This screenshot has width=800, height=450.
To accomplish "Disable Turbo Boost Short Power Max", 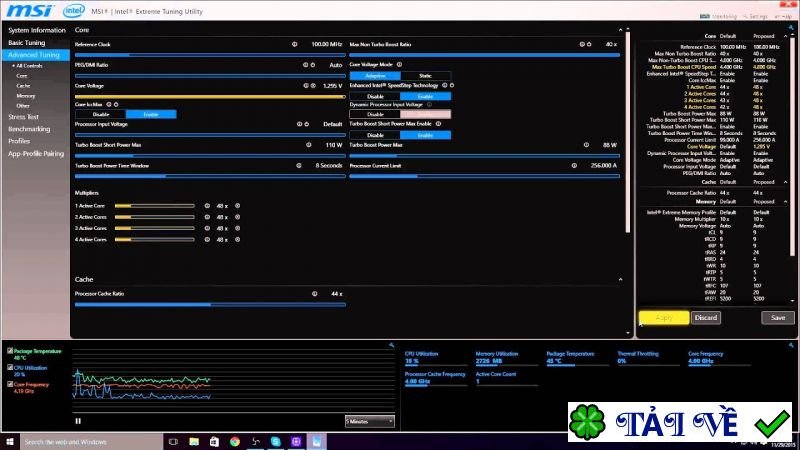I will (x=375, y=135).
